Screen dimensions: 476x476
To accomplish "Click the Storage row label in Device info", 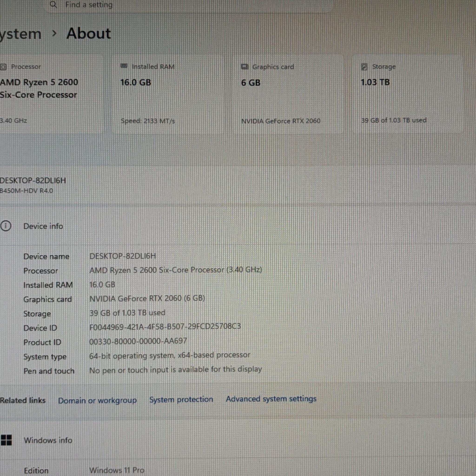I will pos(37,314).
